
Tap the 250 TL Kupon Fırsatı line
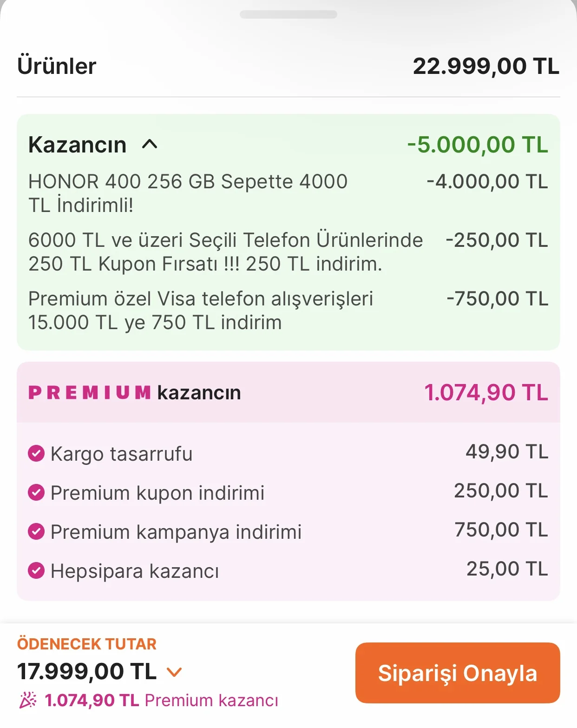coord(225,251)
